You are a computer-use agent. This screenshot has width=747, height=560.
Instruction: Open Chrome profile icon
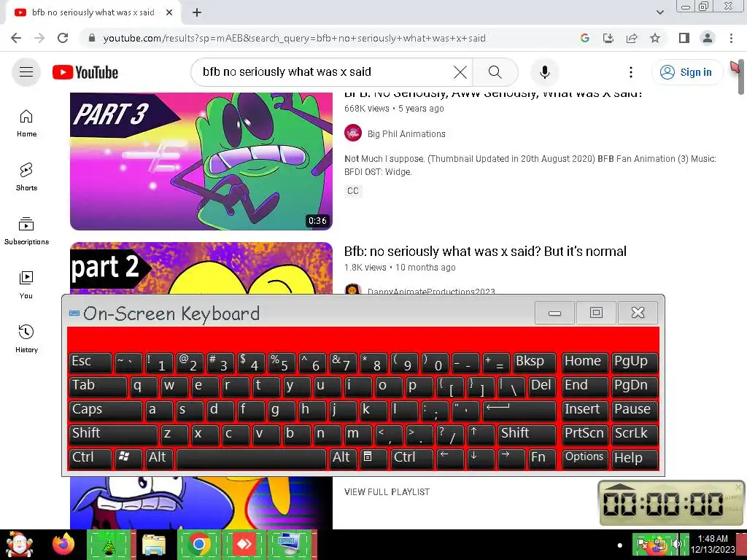[708, 38]
